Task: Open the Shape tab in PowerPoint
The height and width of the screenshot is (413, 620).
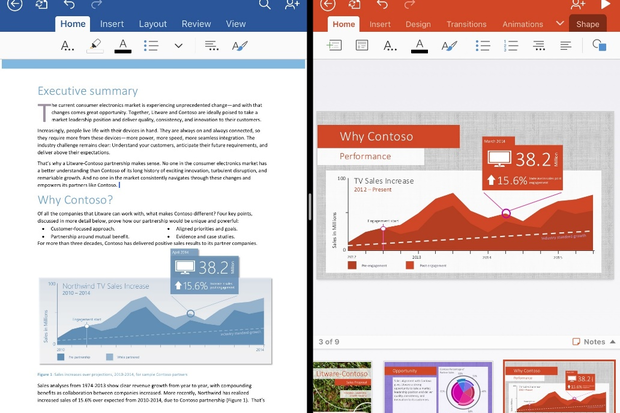Action: coord(588,24)
